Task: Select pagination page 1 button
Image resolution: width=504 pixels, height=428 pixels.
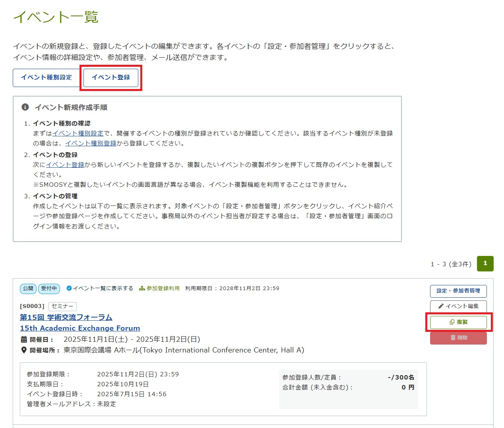Action: tap(485, 263)
